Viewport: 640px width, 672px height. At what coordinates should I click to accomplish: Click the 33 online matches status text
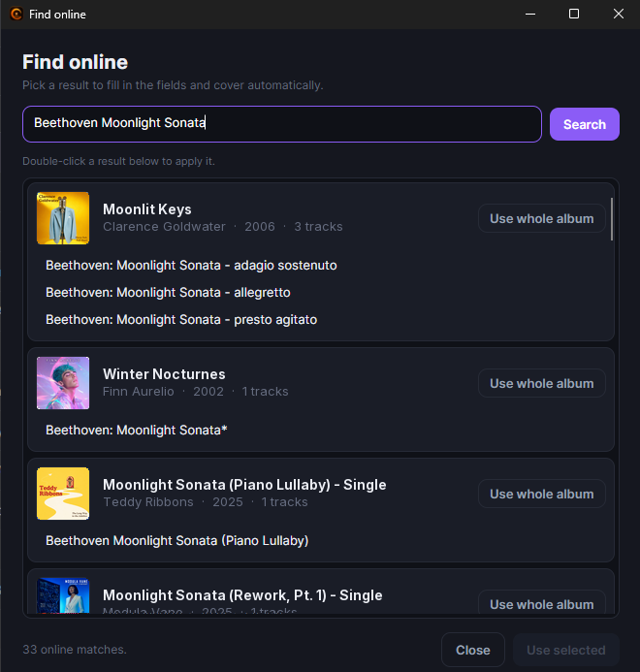point(75,650)
